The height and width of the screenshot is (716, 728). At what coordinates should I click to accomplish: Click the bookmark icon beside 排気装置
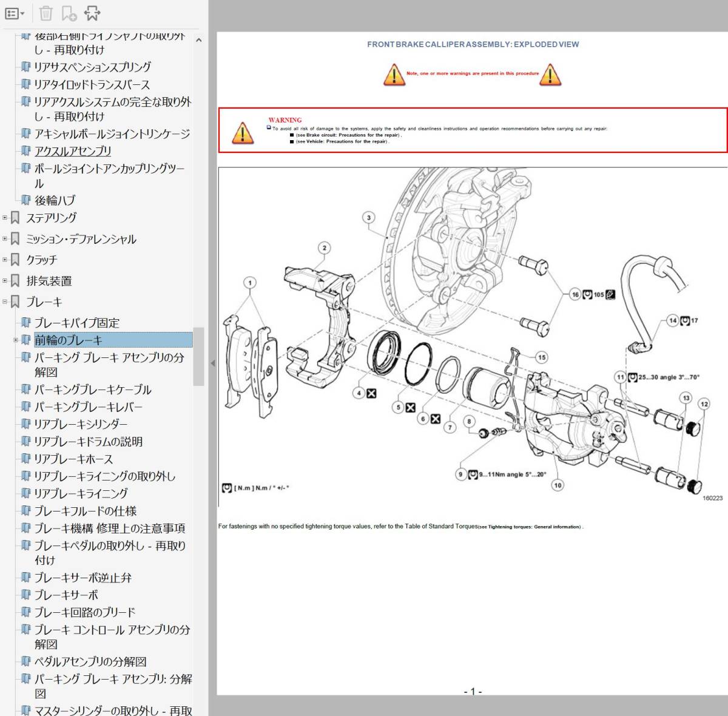coord(16,281)
